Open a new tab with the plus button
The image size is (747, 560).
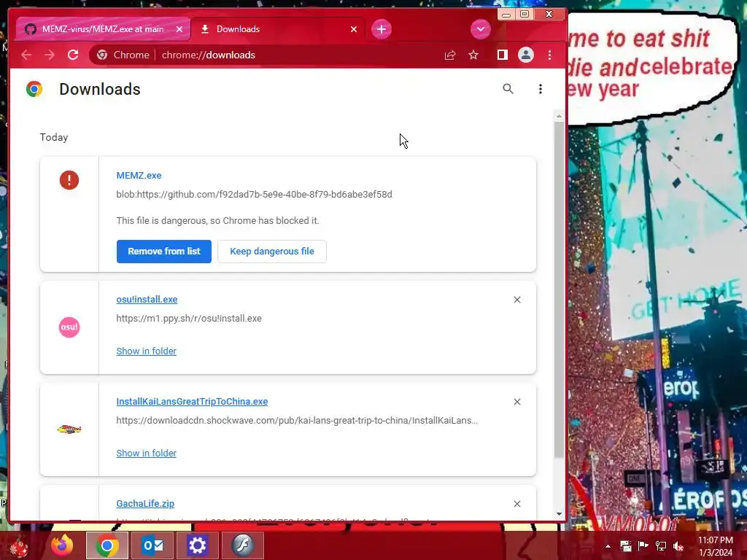pos(381,29)
